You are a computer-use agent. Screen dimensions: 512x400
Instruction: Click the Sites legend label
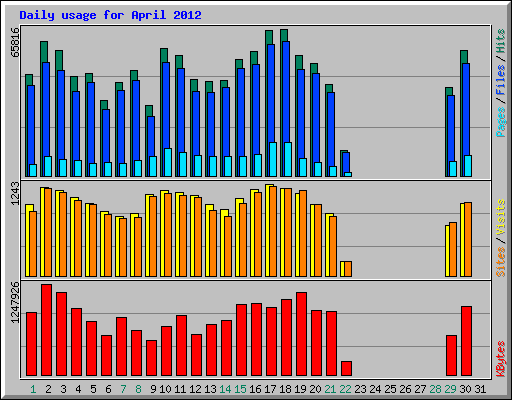coord(501,262)
